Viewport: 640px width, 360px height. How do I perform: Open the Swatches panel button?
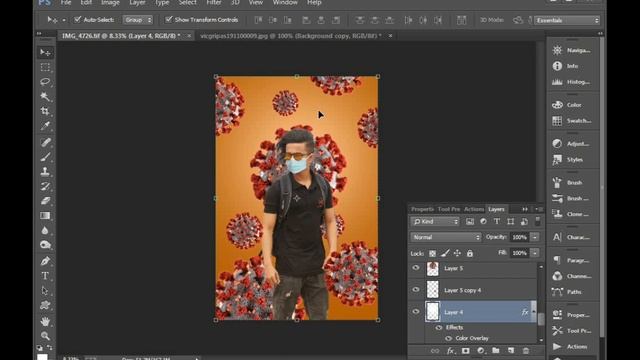(x=573, y=121)
